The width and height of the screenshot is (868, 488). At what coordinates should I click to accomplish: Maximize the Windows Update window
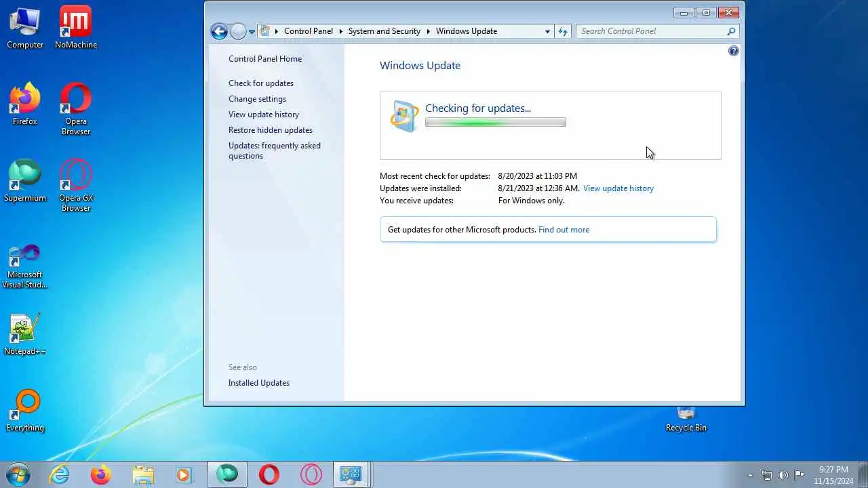(x=706, y=13)
